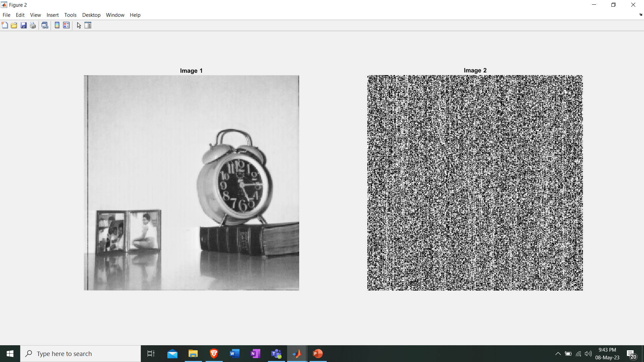Screen dimensions: 644x362
Task: Open the Property Inspector toolbar icon
Action: pos(88,25)
